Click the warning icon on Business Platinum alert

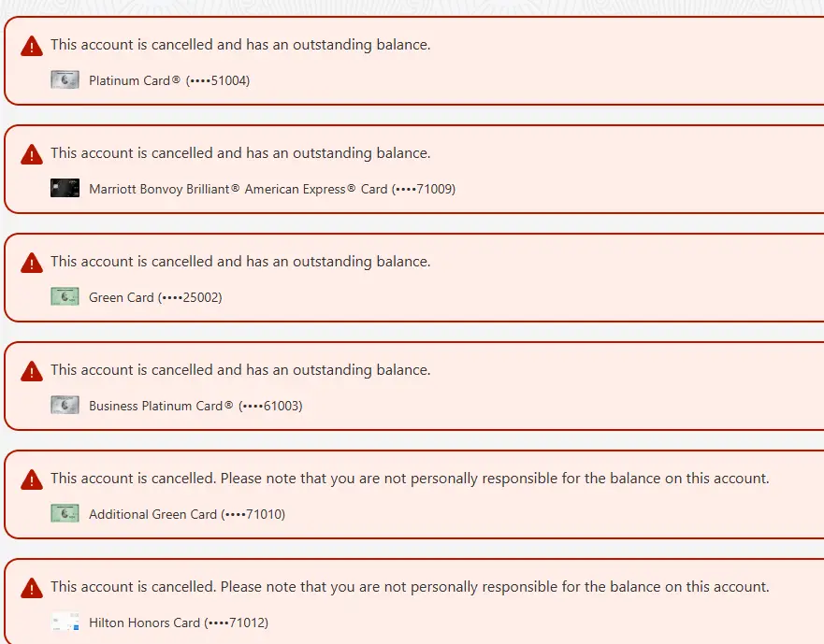32,371
